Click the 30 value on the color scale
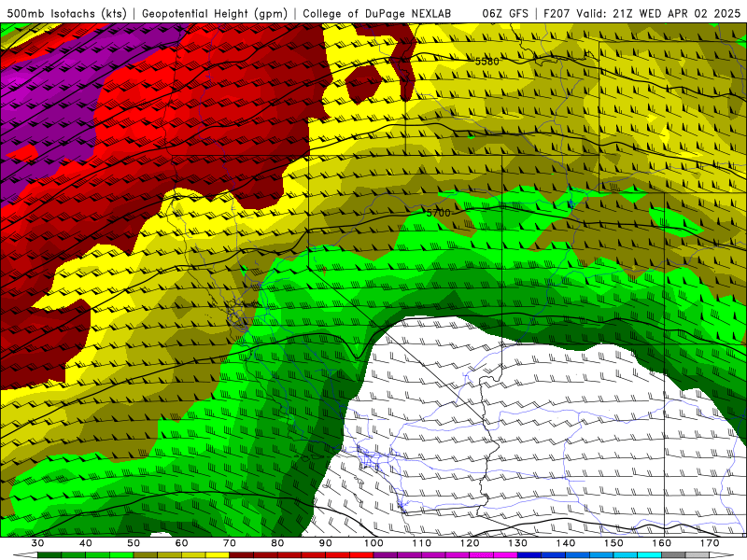The height and width of the screenshot is (560, 747). (37, 543)
